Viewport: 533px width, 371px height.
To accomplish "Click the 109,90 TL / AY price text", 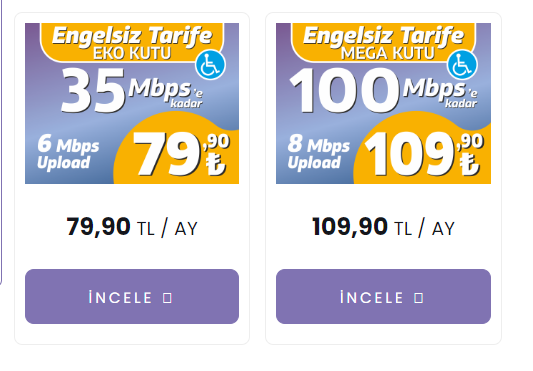I will pos(383,227).
